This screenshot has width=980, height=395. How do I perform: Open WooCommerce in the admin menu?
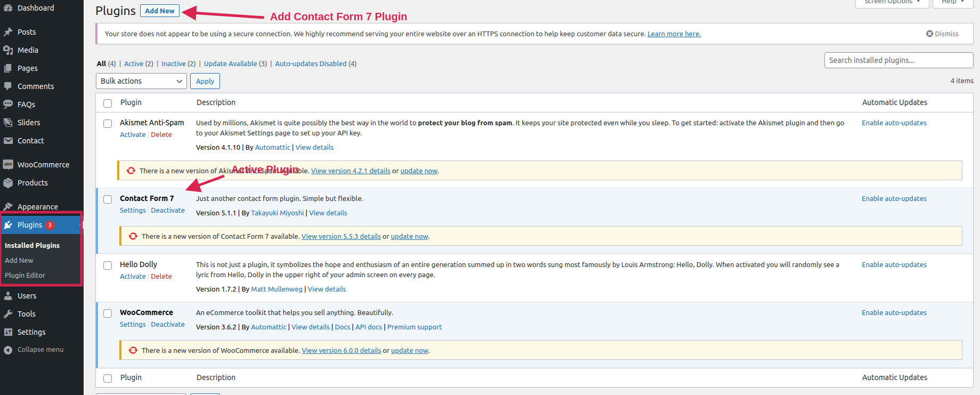tap(43, 165)
